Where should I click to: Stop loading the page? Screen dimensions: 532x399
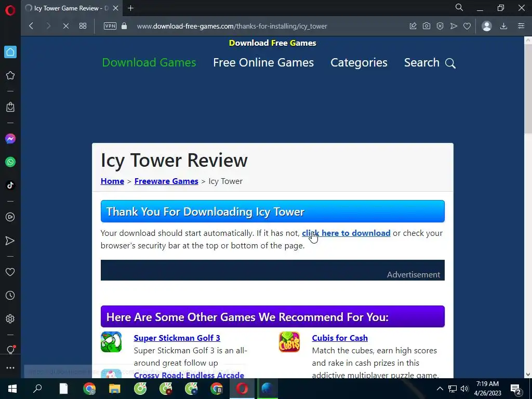[66, 26]
